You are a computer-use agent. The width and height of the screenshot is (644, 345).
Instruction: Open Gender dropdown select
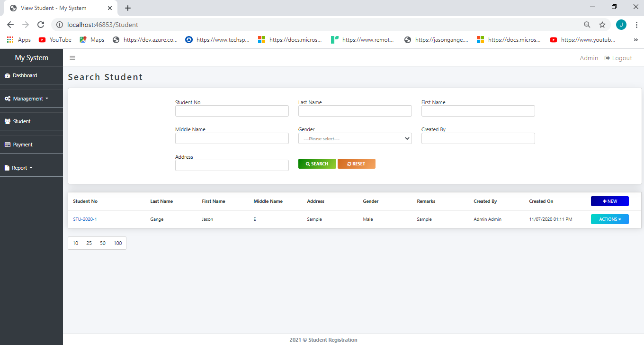click(x=355, y=138)
